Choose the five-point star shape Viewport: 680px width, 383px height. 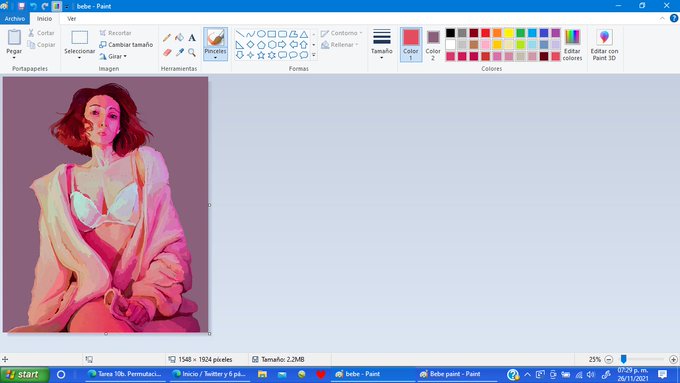coord(261,55)
